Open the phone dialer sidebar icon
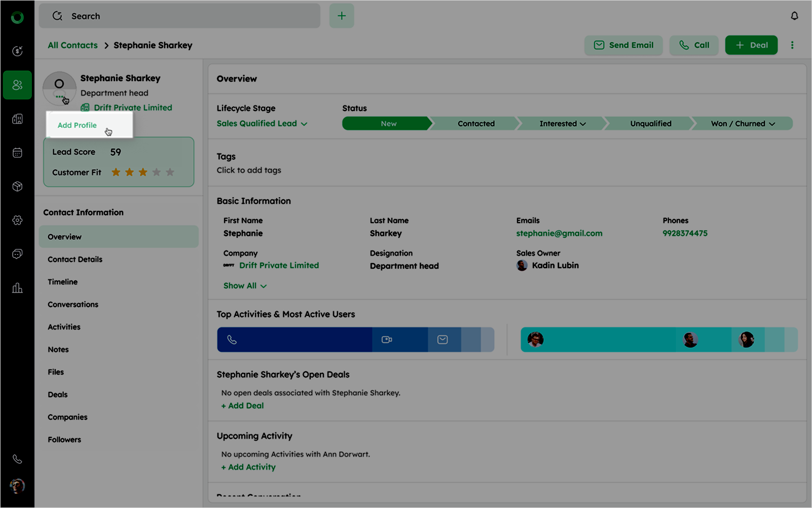This screenshot has width=812, height=508. tap(17, 459)
